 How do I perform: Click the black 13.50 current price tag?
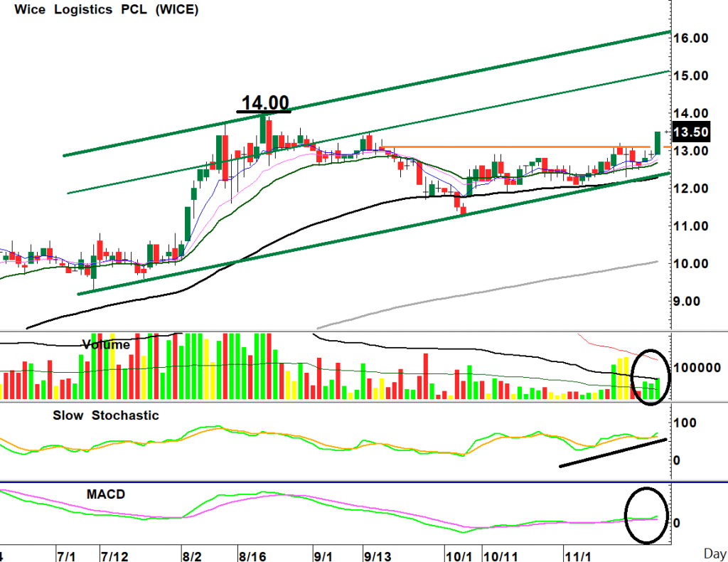click(x=691, y=132)
